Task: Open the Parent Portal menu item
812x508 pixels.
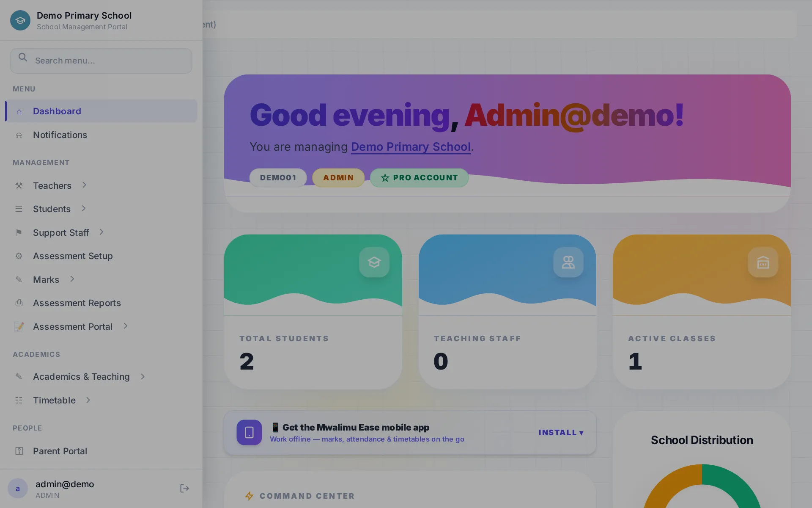Action: [101, 451]
